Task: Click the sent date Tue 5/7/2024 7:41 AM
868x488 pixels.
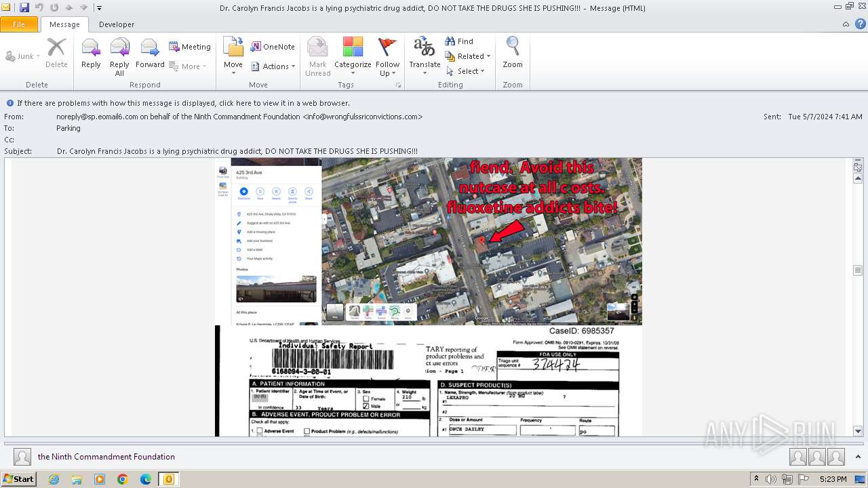Action: pos(825,117)
